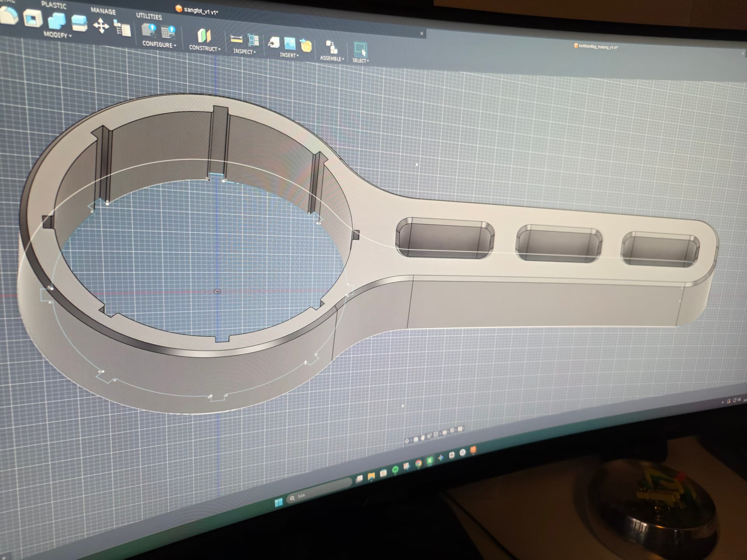The image size is (747, 560).
Task: Select the Fillet tool icon
Action: [9, 16]
